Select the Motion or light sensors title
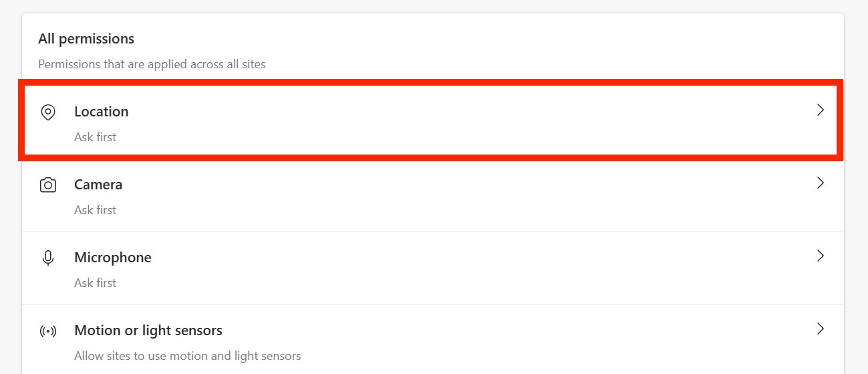868x374 pixels. [148, 331]
